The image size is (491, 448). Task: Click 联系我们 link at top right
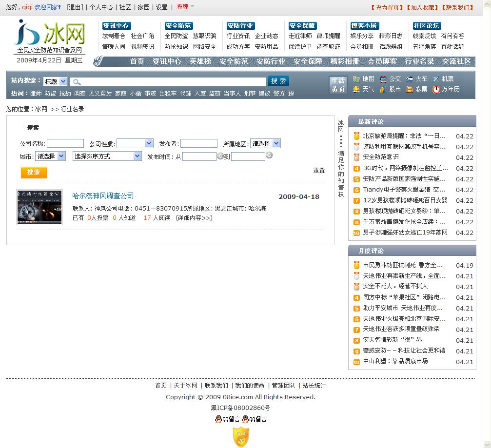457,7
